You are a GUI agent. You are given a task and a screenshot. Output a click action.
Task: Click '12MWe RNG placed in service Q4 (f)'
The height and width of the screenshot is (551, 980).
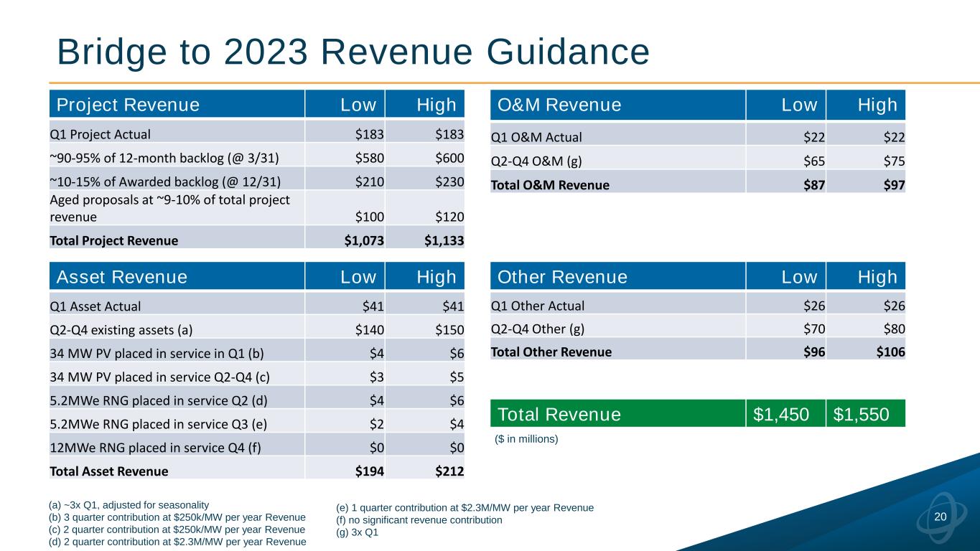click(146, 447)
